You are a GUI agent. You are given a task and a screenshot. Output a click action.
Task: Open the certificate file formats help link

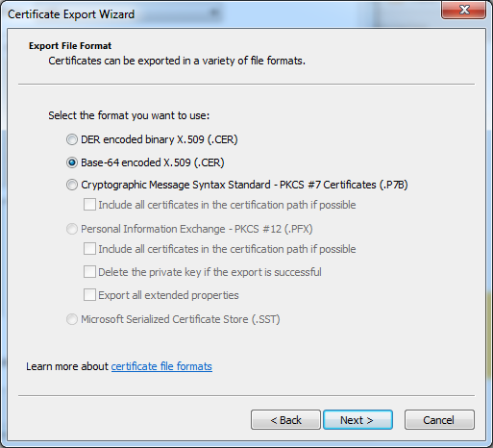[161, 366]
